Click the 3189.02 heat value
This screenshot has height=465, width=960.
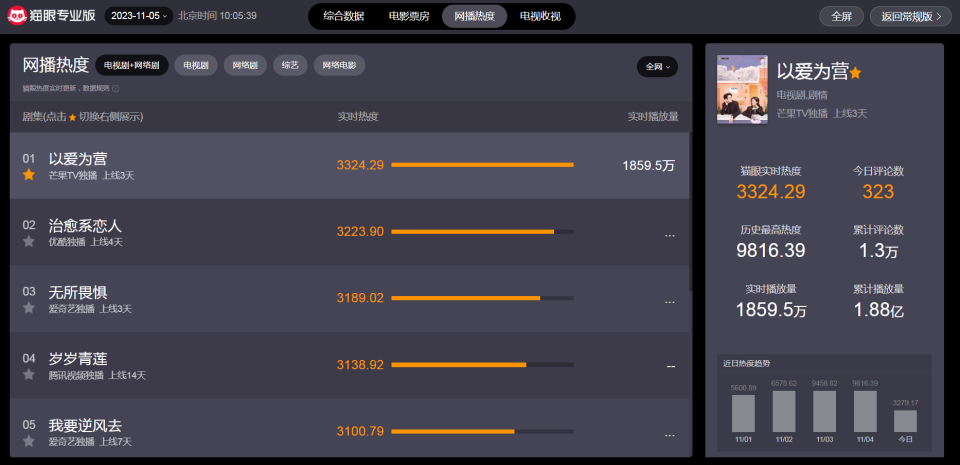(360, 298)
